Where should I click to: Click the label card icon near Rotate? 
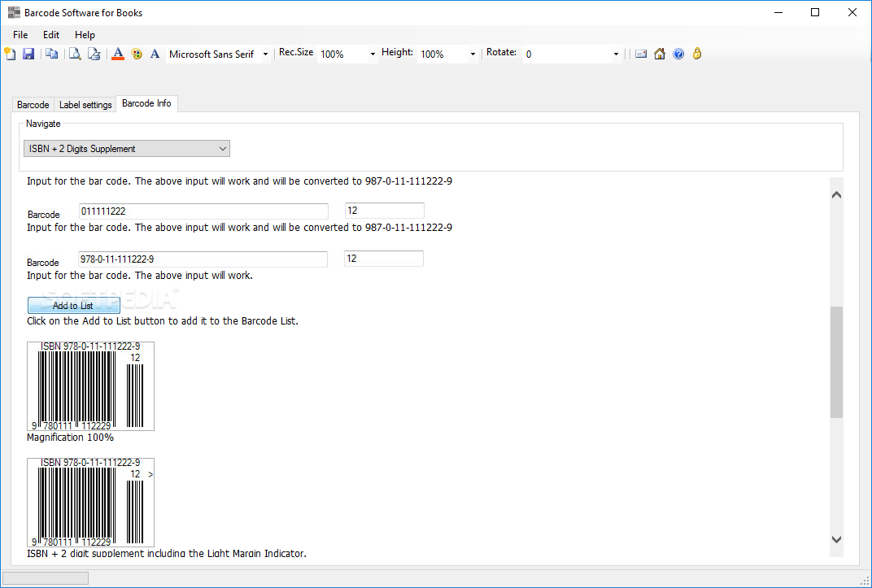(641, 54)
